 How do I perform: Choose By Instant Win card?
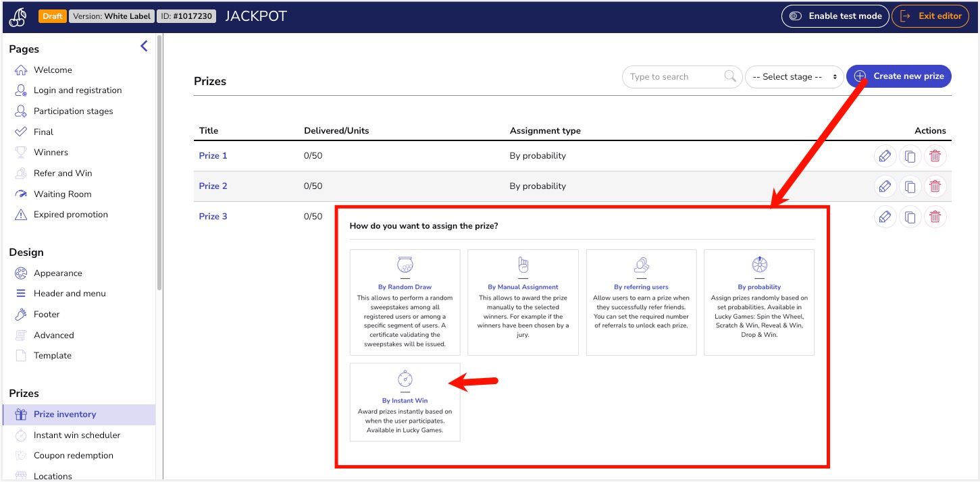click(x=405, y=402)
